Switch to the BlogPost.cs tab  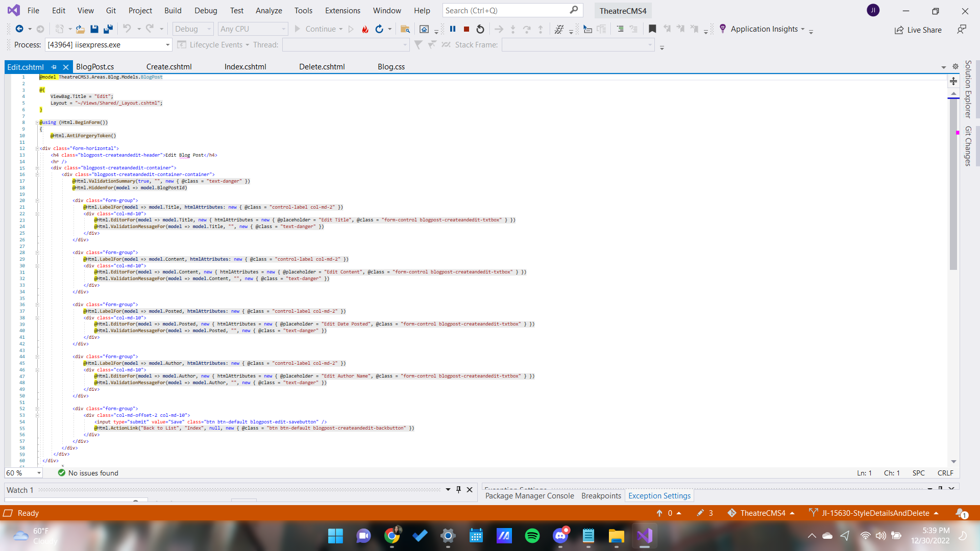coord(95,67)
